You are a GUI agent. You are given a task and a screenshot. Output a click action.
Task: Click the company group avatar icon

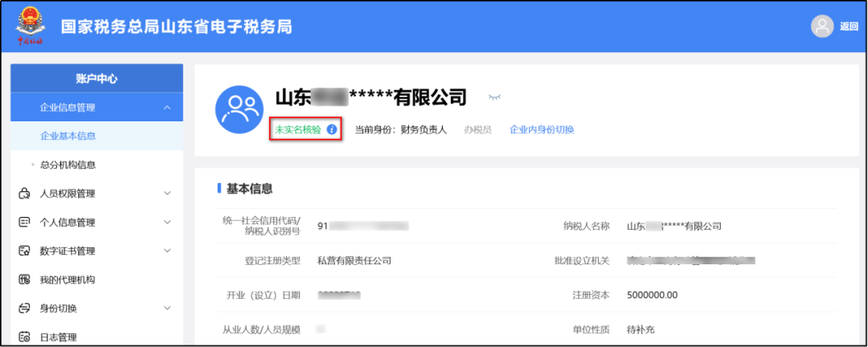pyautogui.click(x=240, y=109)
